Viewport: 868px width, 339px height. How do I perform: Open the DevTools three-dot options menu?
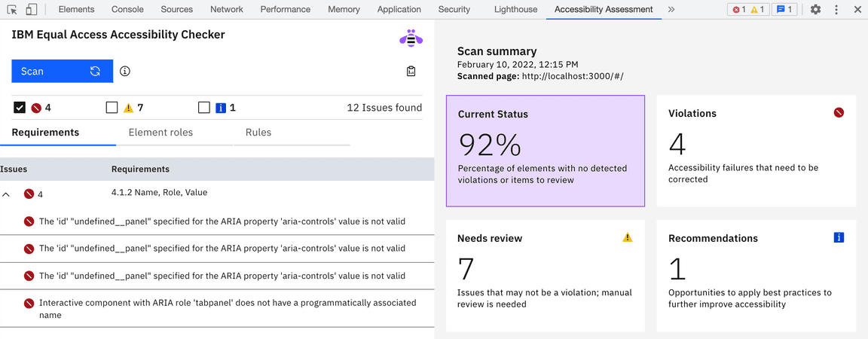click(x=836, y=9)
